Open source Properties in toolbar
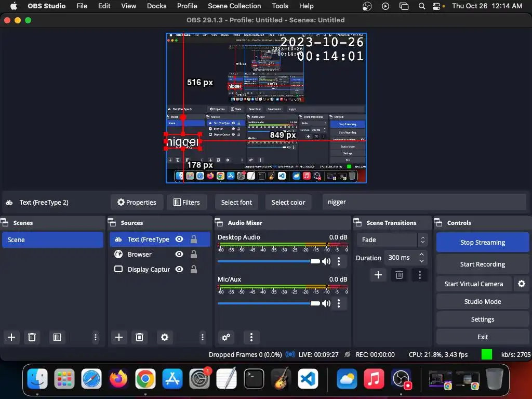The height and width of the screenshot is (399, 532). (137, 202)
